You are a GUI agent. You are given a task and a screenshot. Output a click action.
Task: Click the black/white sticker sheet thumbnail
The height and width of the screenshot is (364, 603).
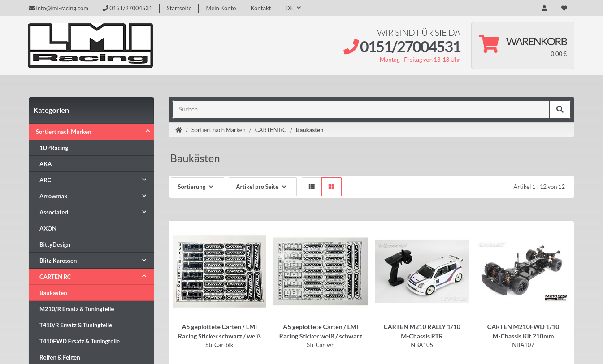coord(219,271)
